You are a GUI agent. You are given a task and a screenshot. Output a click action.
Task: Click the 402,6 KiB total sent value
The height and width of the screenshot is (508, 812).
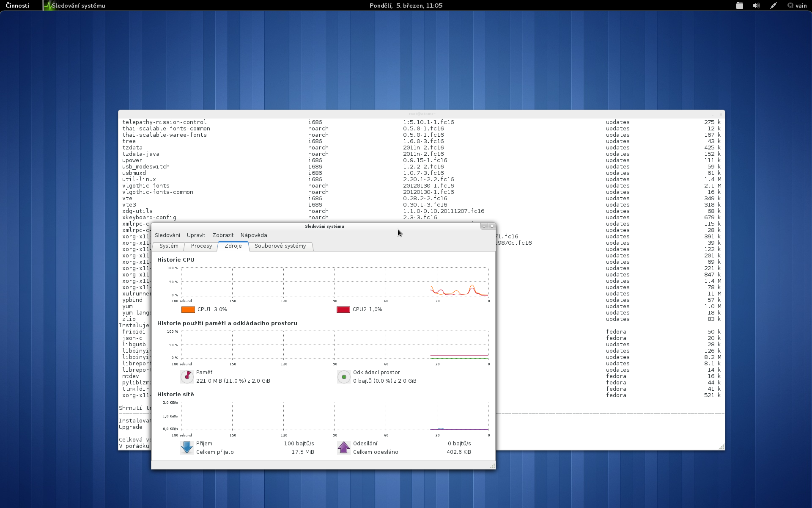[459, 452]
